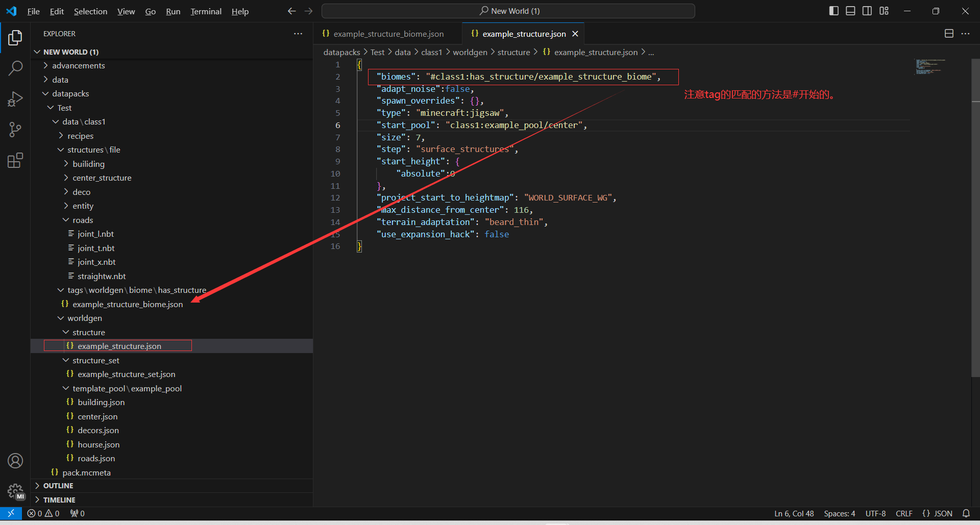
Task: Open the Terminal menu
Action: [206, 11]
